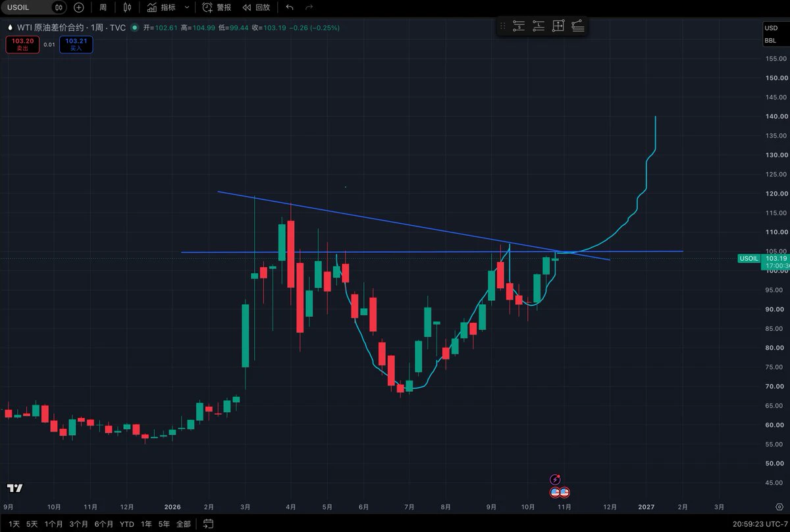Viewport: 790px width, 532px height.
Task: Expand the indicator templates dropdown arrow
Action: click(187, 7)
